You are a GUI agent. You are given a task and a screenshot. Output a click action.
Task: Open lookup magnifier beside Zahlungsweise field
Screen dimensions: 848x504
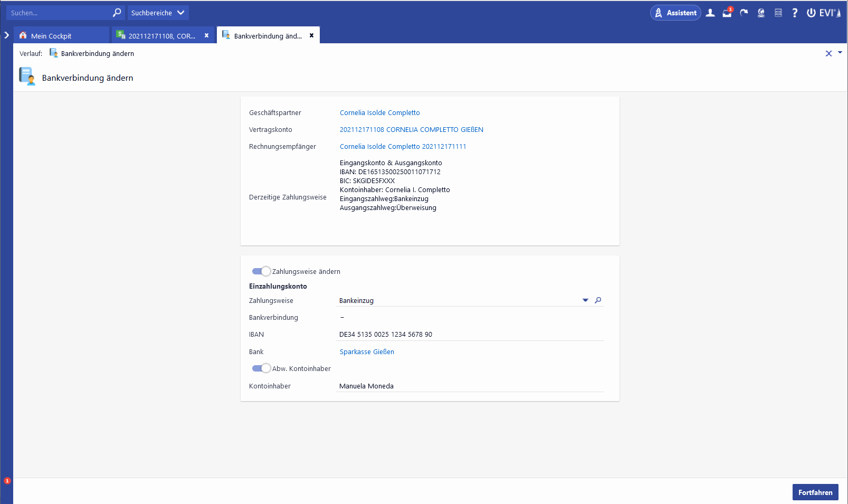(598, 300)
